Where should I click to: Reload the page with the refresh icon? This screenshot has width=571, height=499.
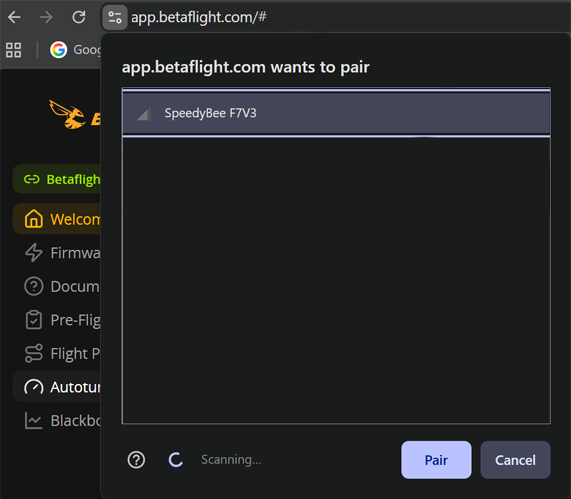point(79,17)
